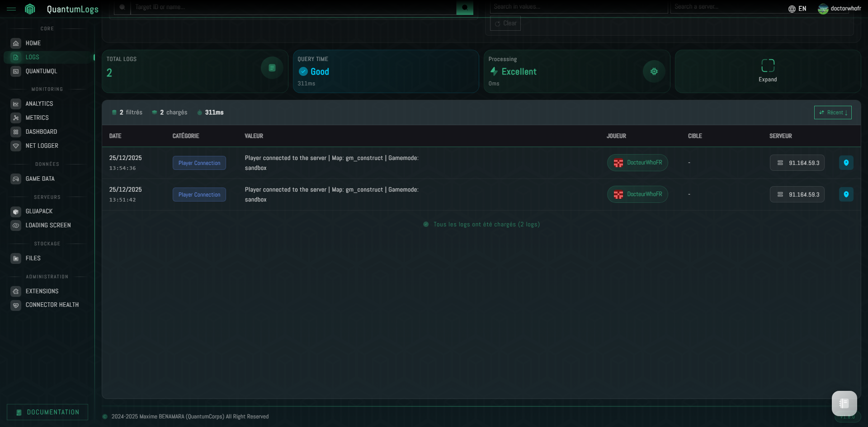Click Player Connection tag for 13:51:42 log
The image size is (868, 427).
pyautogui.click(x=199, y=195)
